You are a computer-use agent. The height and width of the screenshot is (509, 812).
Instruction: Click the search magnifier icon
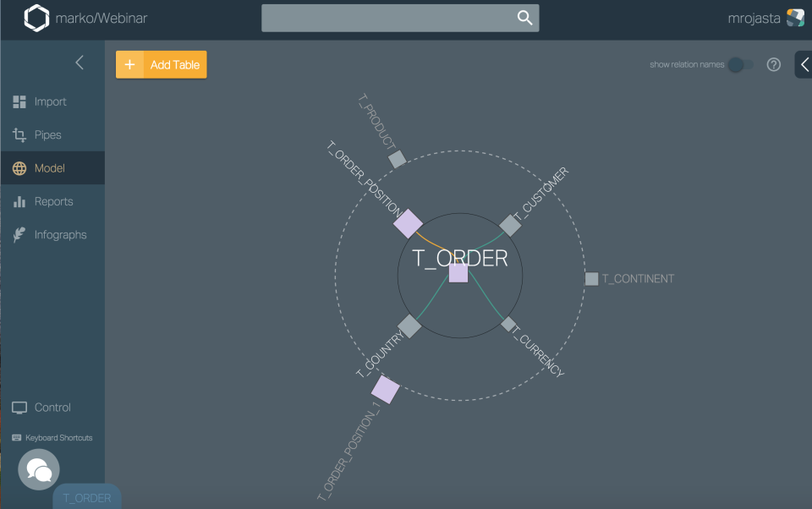(524, 18)
